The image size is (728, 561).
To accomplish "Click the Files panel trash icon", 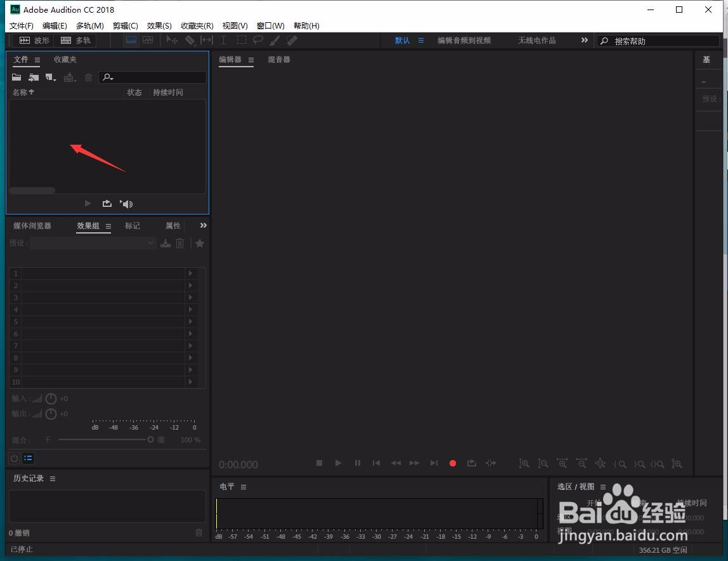I will 88,77.
